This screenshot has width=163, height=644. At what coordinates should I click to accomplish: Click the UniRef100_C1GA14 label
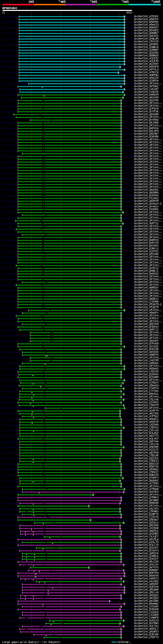tap(146, 612)
